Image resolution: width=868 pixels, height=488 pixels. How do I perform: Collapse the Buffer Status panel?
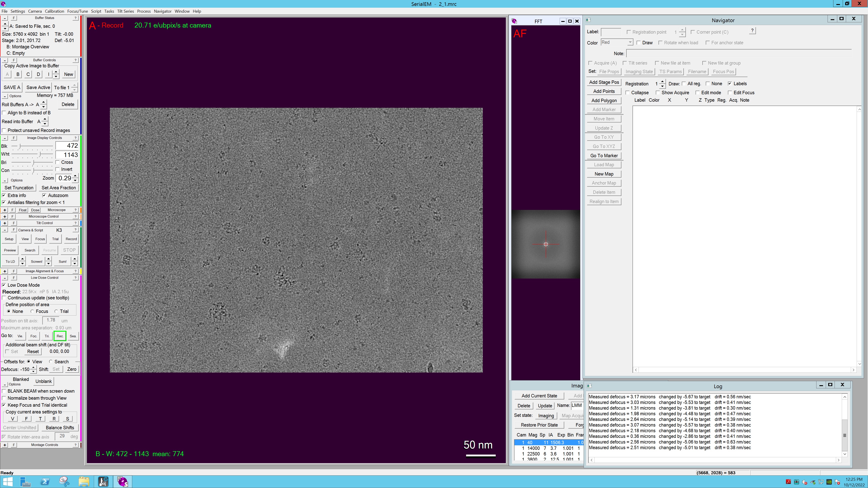[x=5, y=18]
